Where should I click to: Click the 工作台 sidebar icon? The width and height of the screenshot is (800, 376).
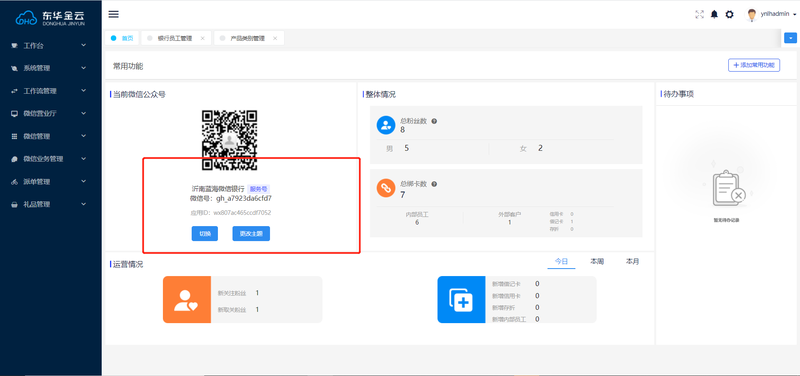click(x=14, y=46)
